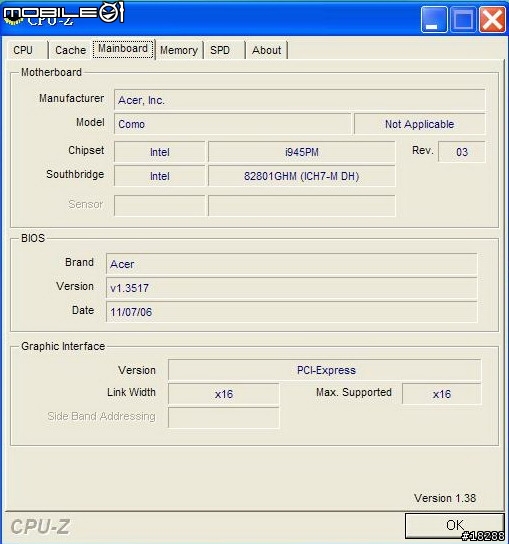
Task: Click the maximize window button
Action: tap(463, 20)
